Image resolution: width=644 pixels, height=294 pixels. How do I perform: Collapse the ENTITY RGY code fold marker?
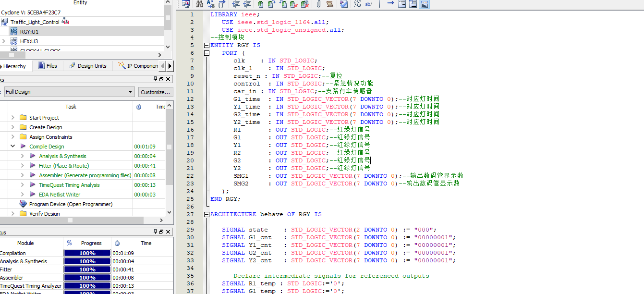coord(207,45)
